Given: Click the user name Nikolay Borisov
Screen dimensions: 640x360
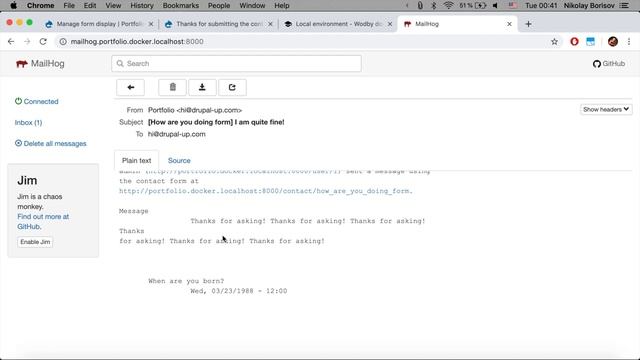Looking at the screenshot, I should [x=589, y=6].
